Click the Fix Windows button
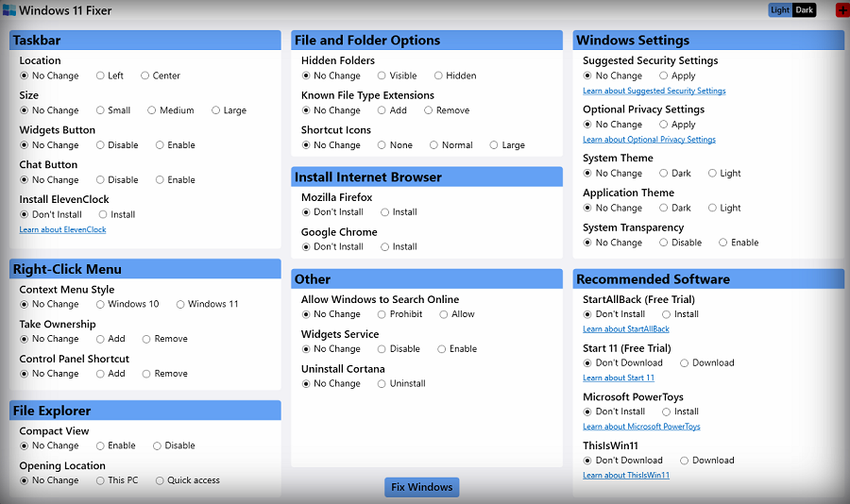 pos(422,487)
